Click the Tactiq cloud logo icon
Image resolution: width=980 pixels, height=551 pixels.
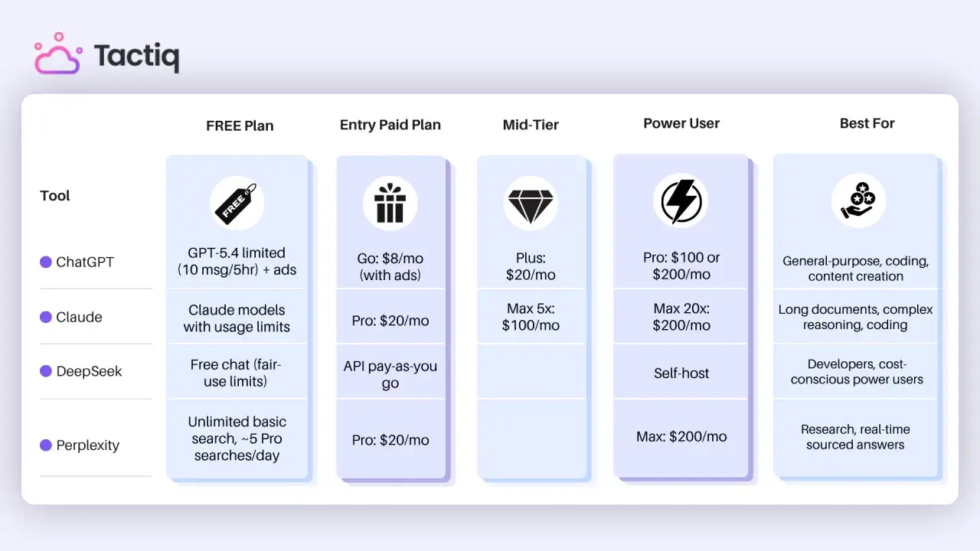(x=58, y=54)
